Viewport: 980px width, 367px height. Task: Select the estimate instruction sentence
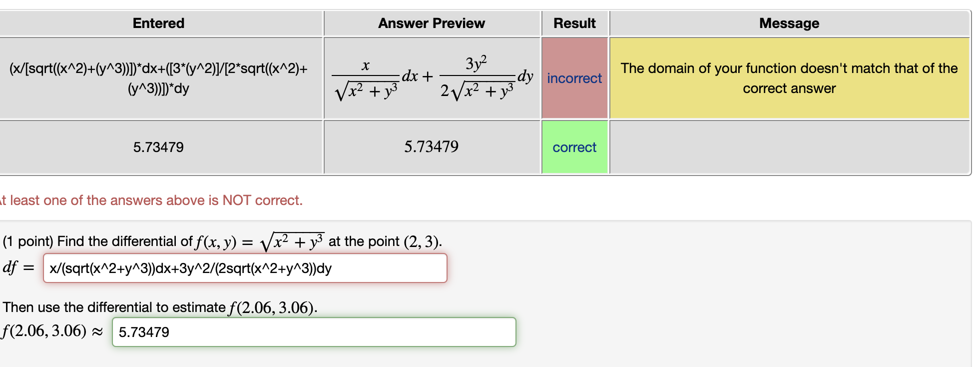coord(160,307)
